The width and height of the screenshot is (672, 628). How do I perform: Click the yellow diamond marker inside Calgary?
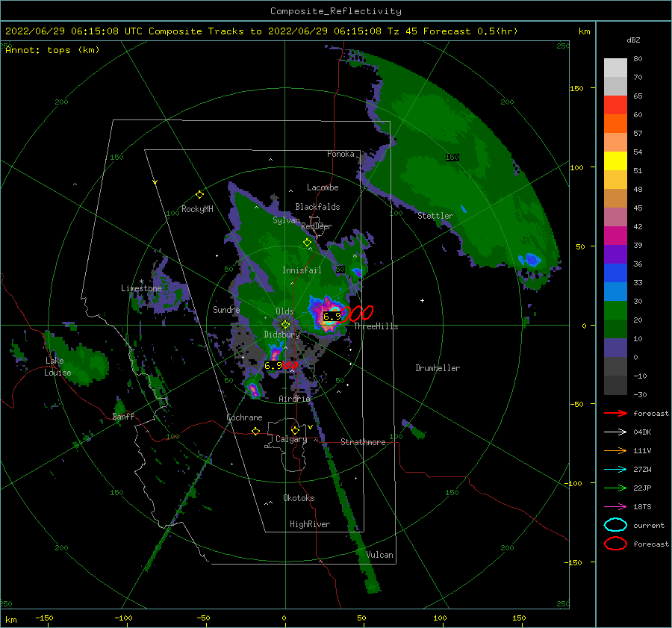[295, 430]
